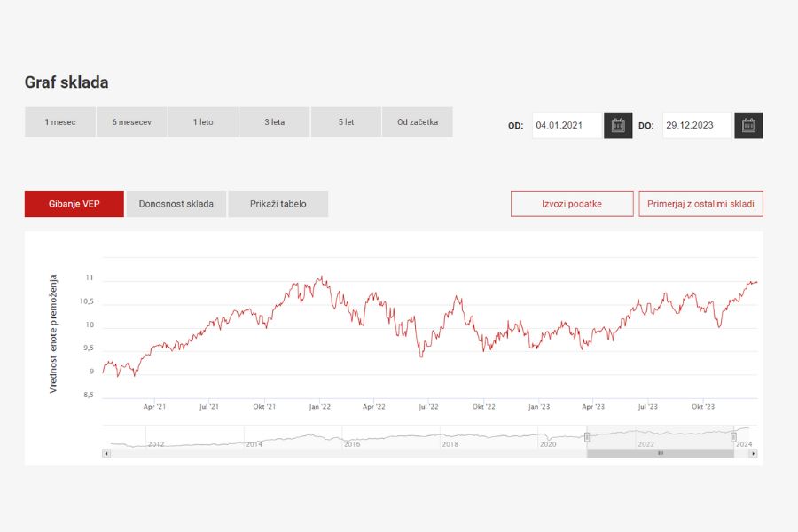
Task: Show data Od začetka
Action: pos(418,122)
